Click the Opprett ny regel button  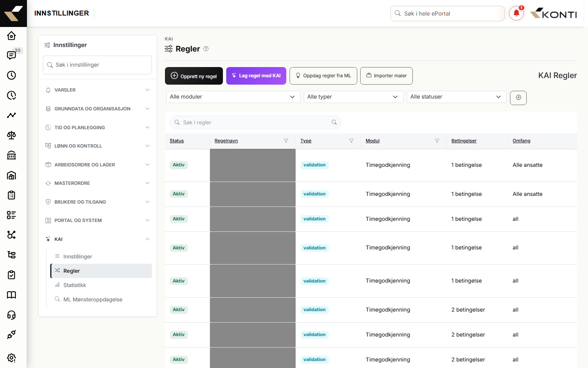[194, 76]
